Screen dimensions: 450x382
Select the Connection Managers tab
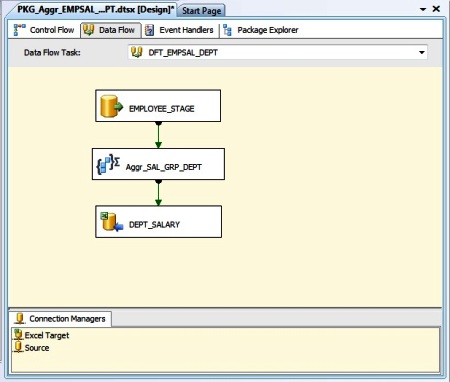pos(60,319)
